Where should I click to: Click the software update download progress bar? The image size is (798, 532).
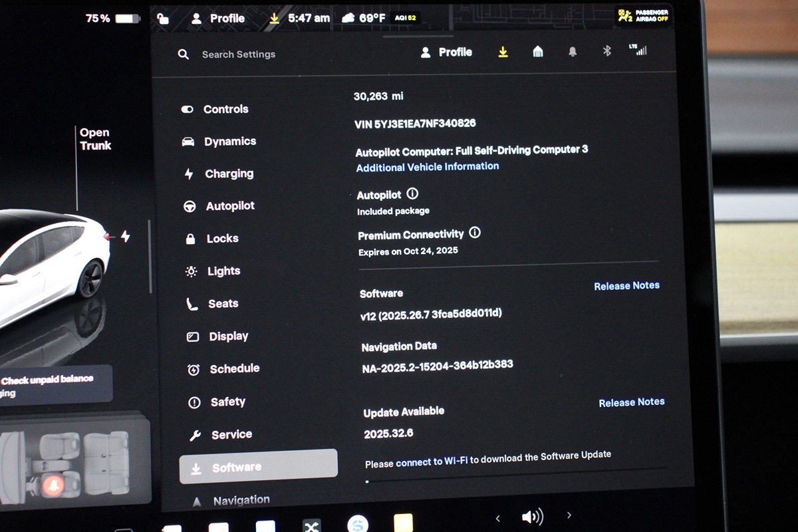[x=515, y=479]
